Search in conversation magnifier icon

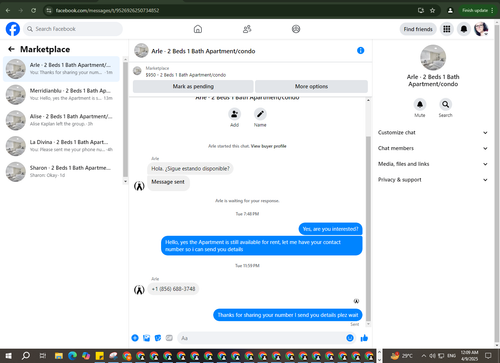[x=445, y=104]
